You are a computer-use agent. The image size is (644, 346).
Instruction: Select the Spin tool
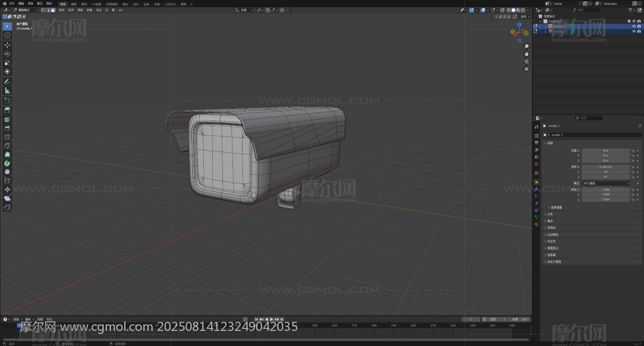[x=7, y=163]
